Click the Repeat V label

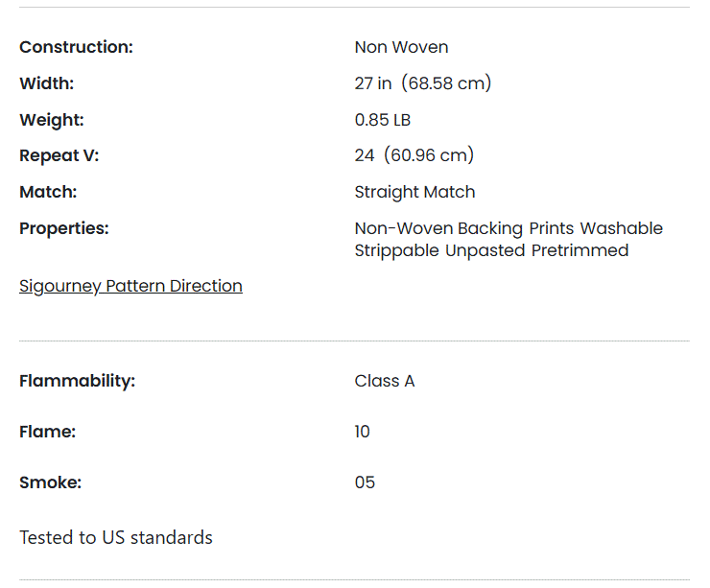tap(59, 155)
